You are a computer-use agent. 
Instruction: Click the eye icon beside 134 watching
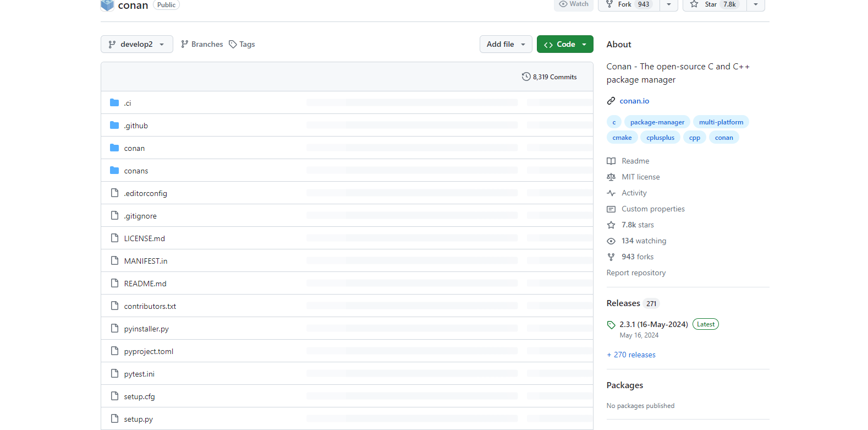coord(611,241)
